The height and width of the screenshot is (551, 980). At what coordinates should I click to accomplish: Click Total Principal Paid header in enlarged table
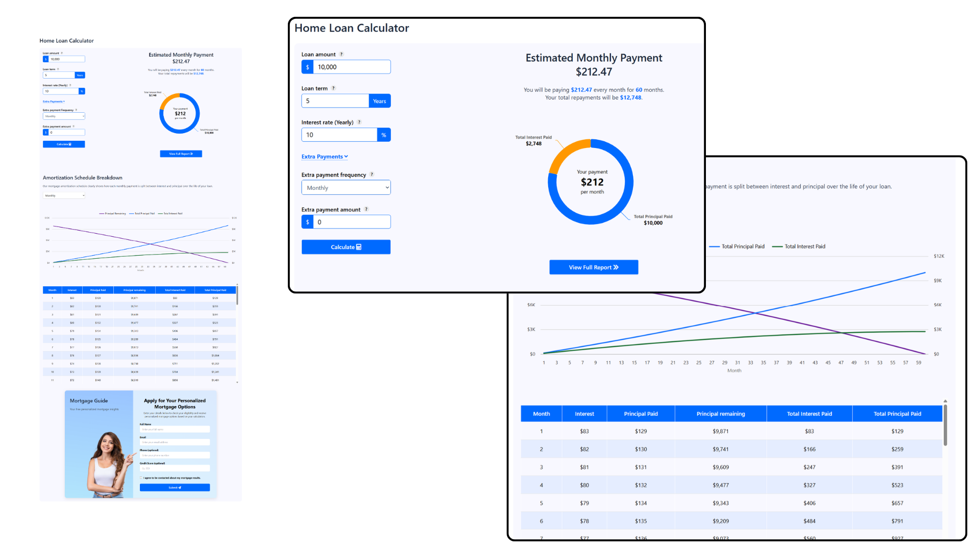(897, 414)
